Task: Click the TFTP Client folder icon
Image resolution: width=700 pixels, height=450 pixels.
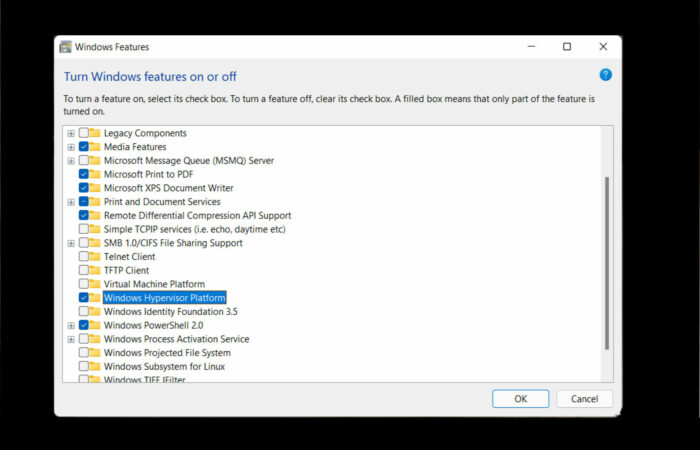Action: (x=95, y=270)
